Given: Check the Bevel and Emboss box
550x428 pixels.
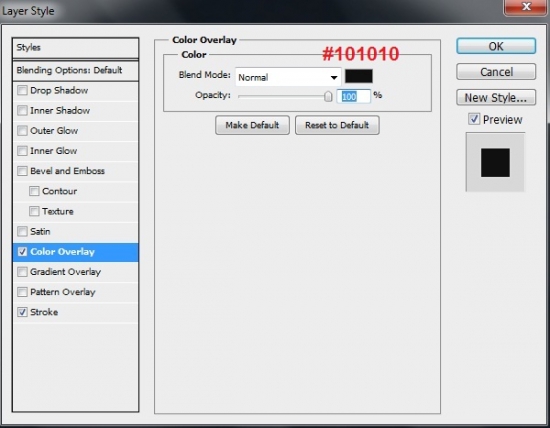Looking at the screenshot, I should [22, 171].
